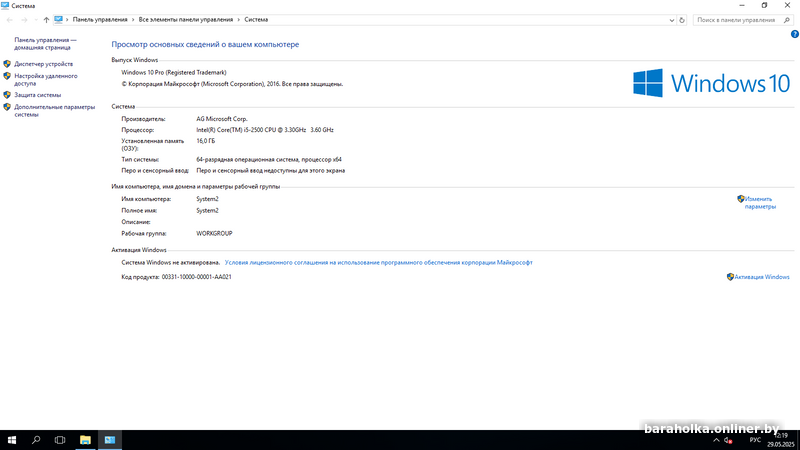
Task: Click the Windows 10 Pro edition text
Action: [x=173, y=72]
